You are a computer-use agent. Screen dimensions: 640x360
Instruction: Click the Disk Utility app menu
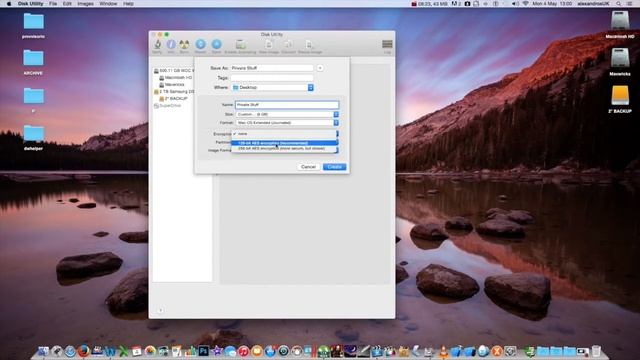click(31, 4)
